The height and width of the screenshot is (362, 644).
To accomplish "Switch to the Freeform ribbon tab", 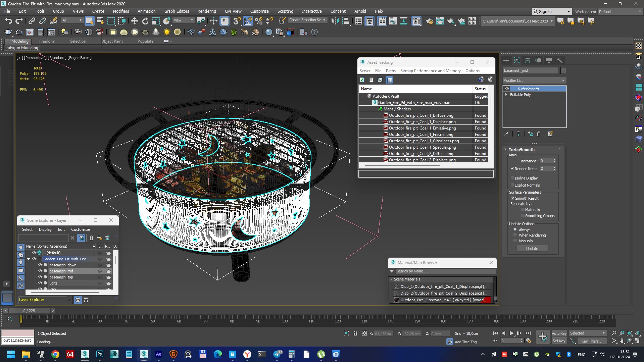I will (47, 41).
